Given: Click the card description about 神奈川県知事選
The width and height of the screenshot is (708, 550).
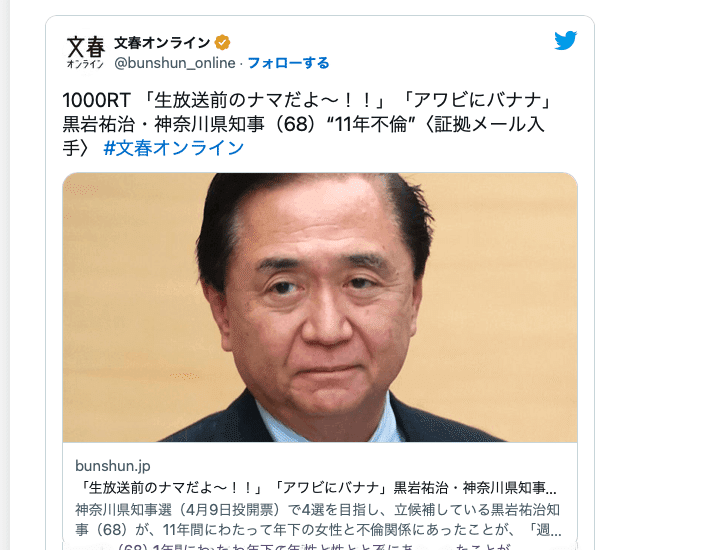Looking at the screenshot, I should click(x=318, y=519).
